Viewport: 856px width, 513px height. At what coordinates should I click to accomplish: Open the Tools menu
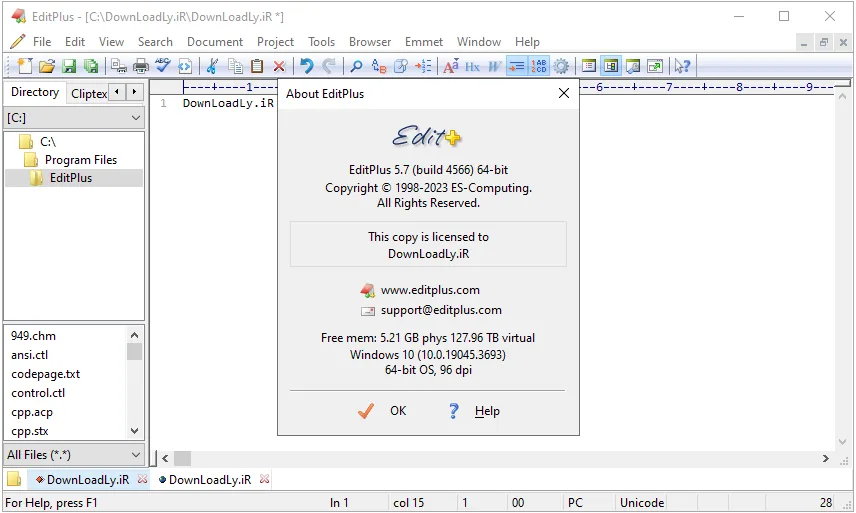click(x=321, y=41)
